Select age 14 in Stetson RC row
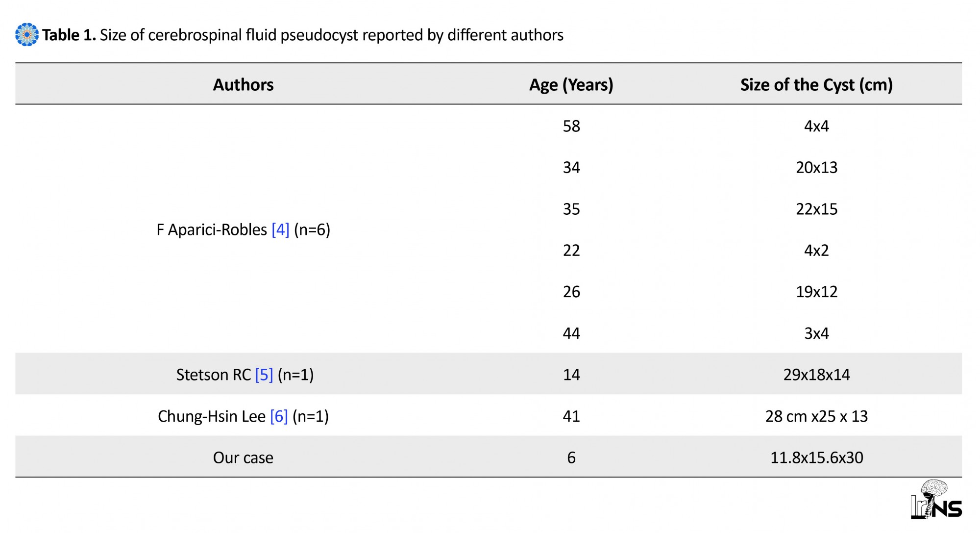This screenshot has width=980, height=533. 571,375
